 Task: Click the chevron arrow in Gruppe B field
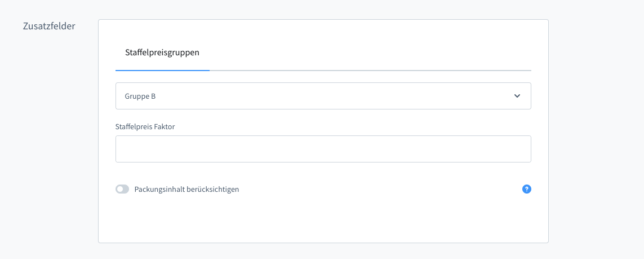coord(517,96)
